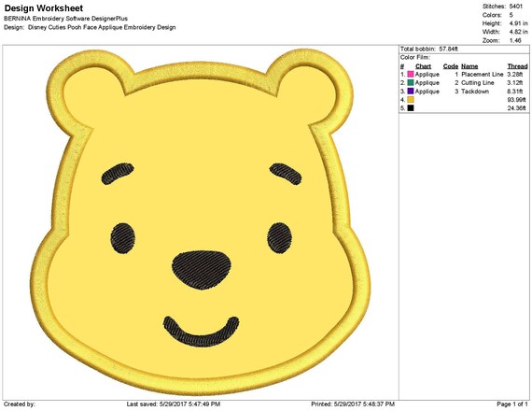Click the Chart column header
Image resolution: width=532 pixels, height=411 pixels.
coord(423,66)
